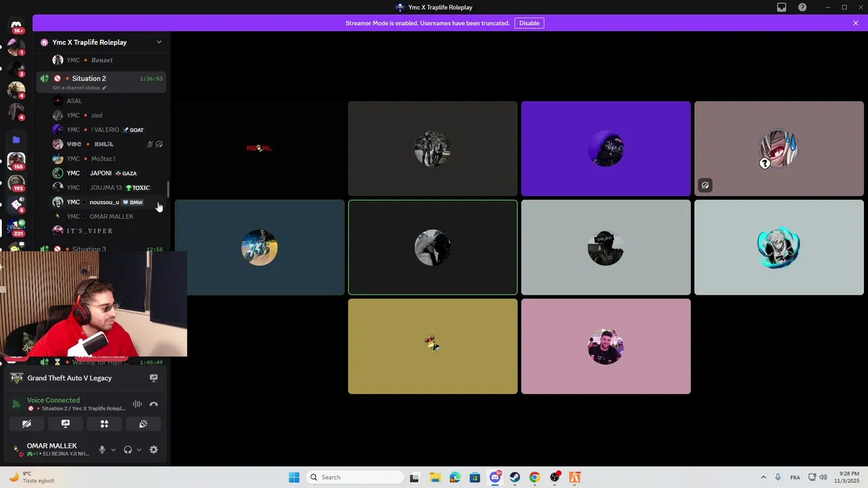Click the Grand Theft Auto V Legacy activity
The height and width of the screenshot is (488, 868).
pos(69,378)
